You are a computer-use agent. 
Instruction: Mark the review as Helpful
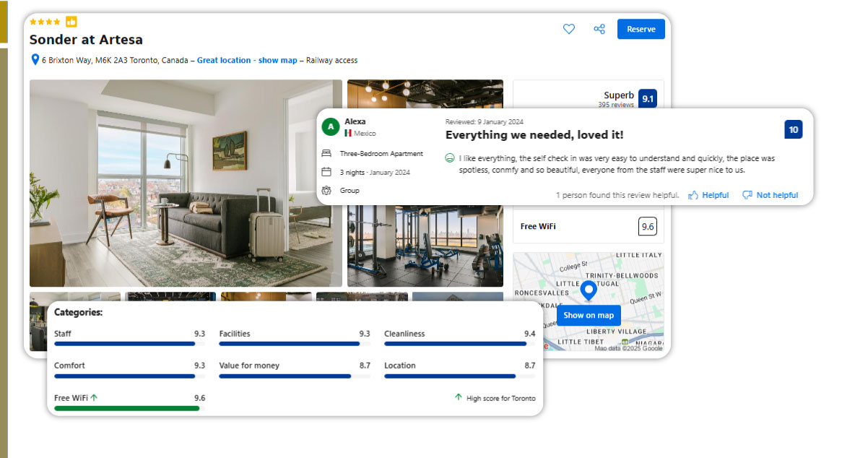point(708,195)
